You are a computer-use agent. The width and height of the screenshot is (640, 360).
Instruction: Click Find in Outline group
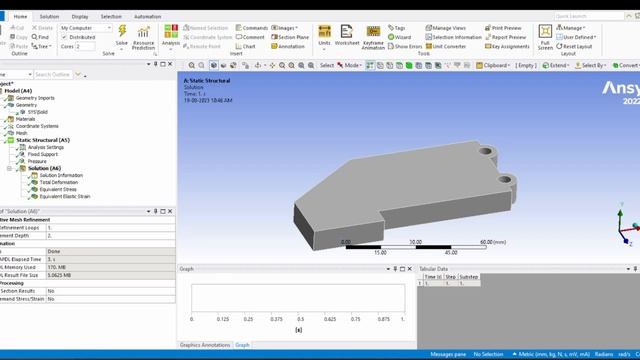click(40, 37)
